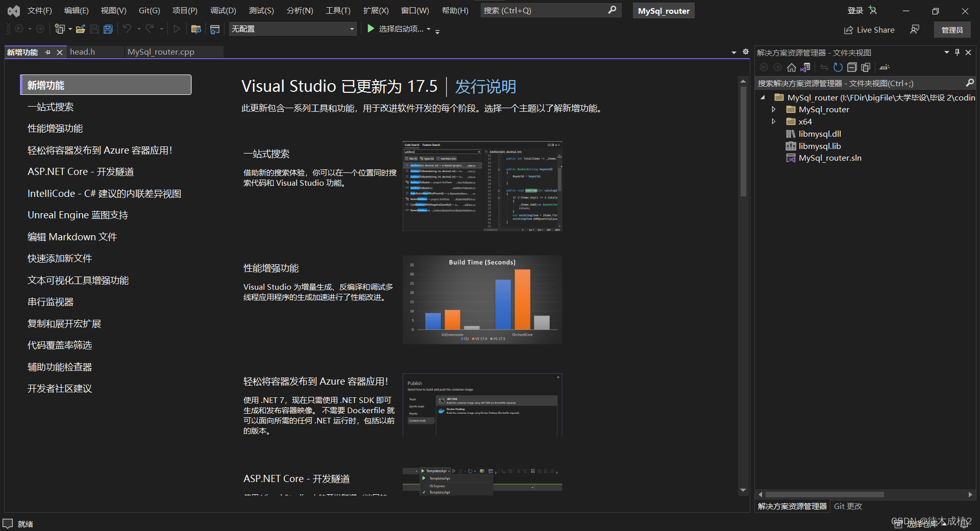
Task: Open the document tab list dropdown
Action: (734, 52)
